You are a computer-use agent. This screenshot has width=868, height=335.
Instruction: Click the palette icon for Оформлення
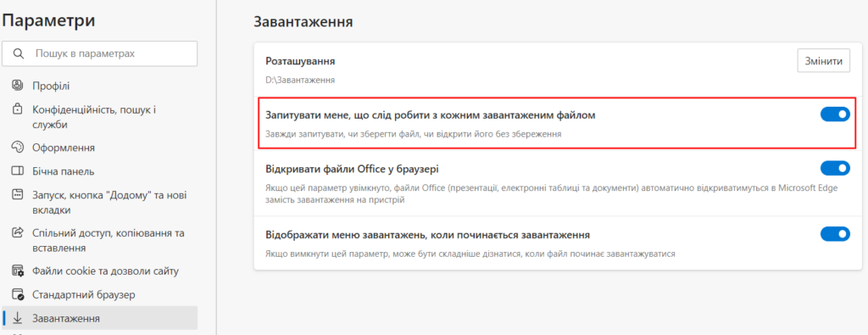pyautogui.click(x=17, y=148)
